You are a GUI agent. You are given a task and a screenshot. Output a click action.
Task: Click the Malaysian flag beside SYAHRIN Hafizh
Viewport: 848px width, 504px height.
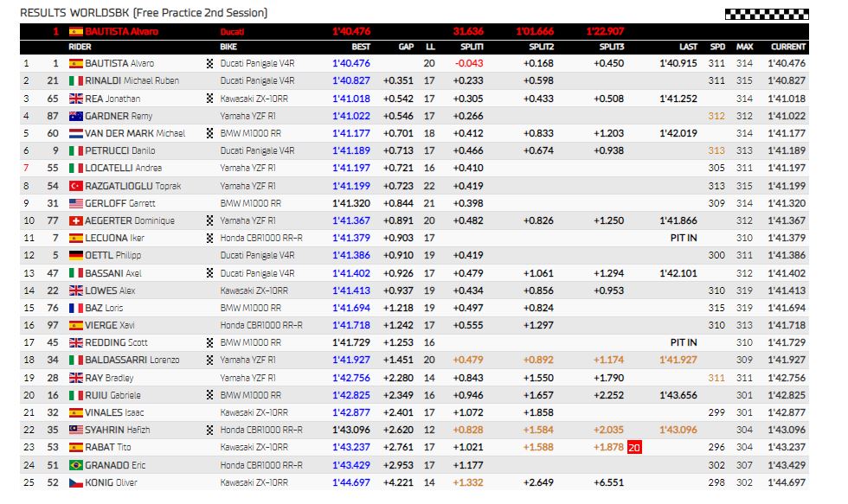tap(76, 430)
